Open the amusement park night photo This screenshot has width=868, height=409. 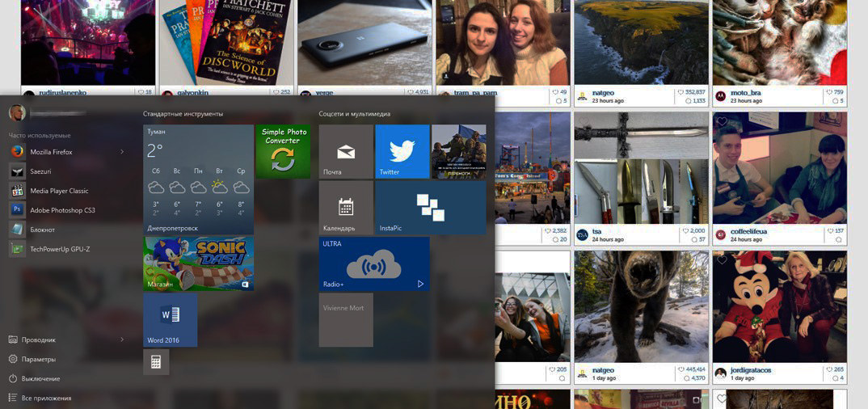point(532,167)
